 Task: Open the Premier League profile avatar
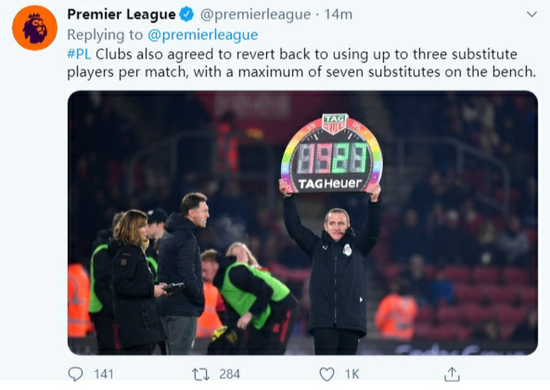pos(35,28)
